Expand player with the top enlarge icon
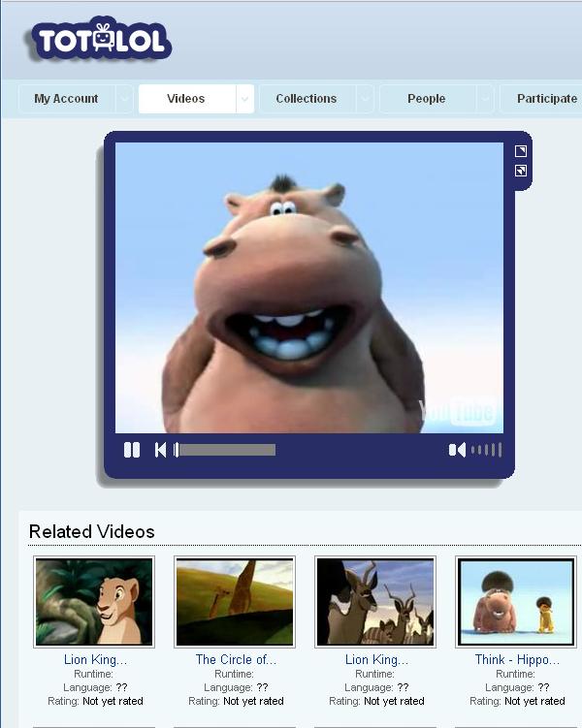Screen dimensions: 582x728 coord(521,151)
